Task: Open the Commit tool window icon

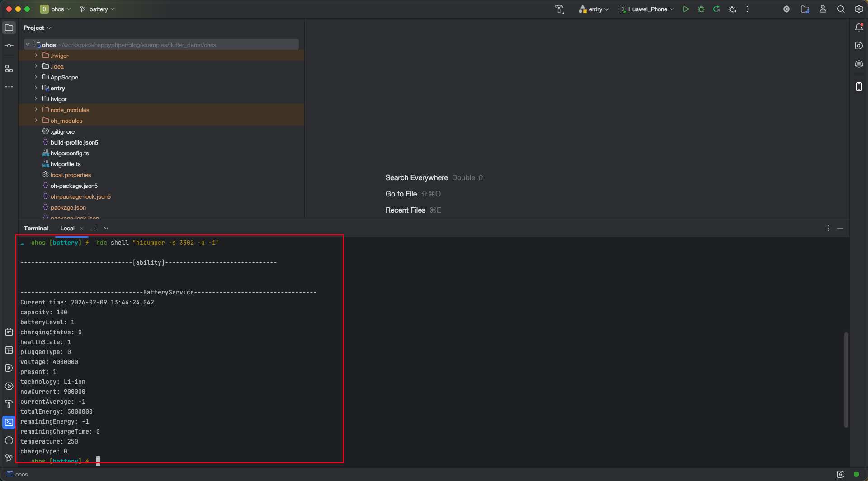Action: pos(9,46)
